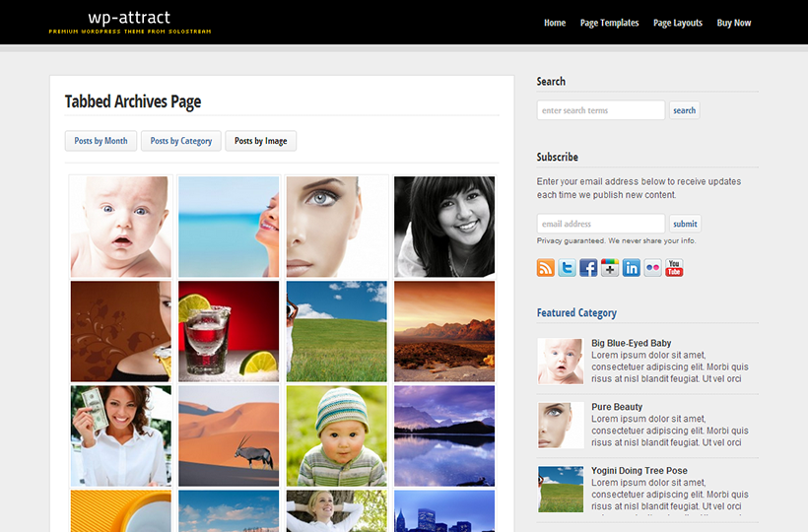Focus the enter search terms field
The height and width of the screenshot is (532, 808).
[601, 110]
